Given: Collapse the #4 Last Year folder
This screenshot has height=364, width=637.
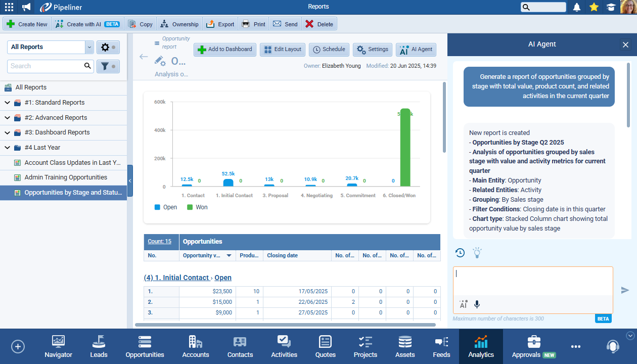Looking at the screenshot, I should (x=8, y=148).
